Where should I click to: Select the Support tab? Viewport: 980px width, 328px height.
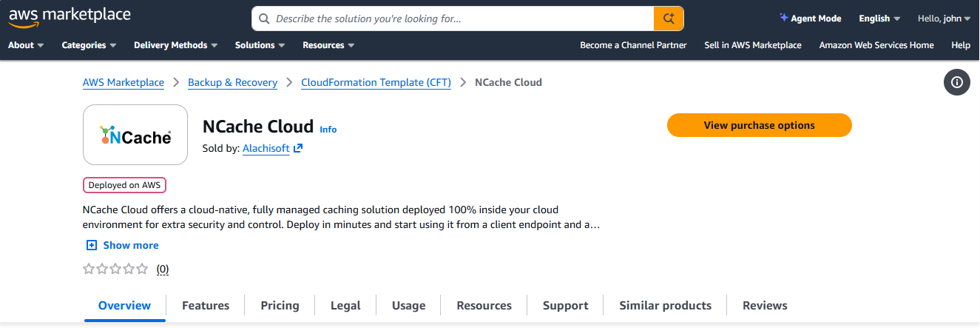[566, 305]
